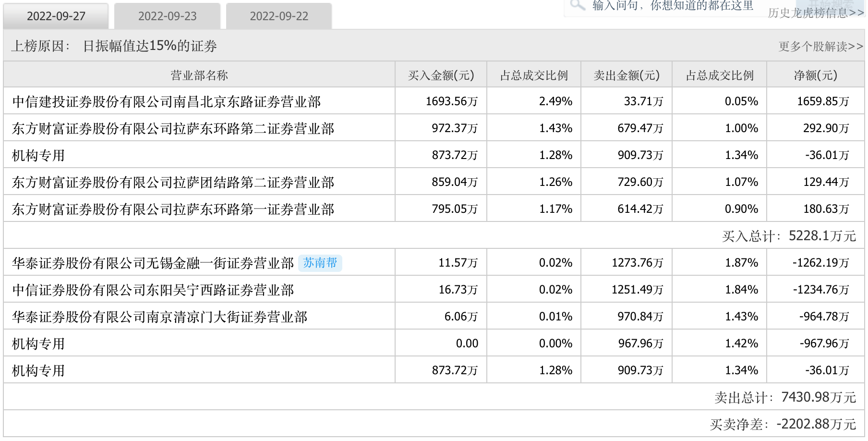Open the 2022-09-22 date tab
The height and width of the screenshot is (441, 868).
click(278, 16)
